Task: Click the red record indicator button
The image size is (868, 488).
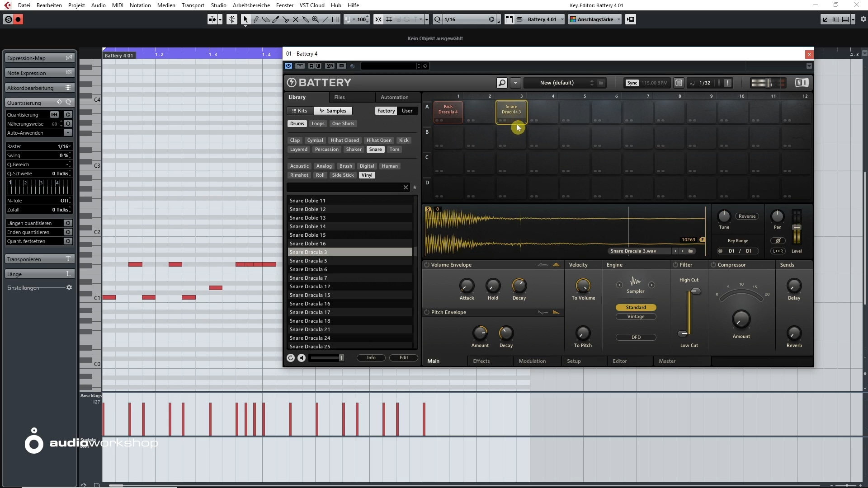Action: pyautogui.click(x=18, y=19)
